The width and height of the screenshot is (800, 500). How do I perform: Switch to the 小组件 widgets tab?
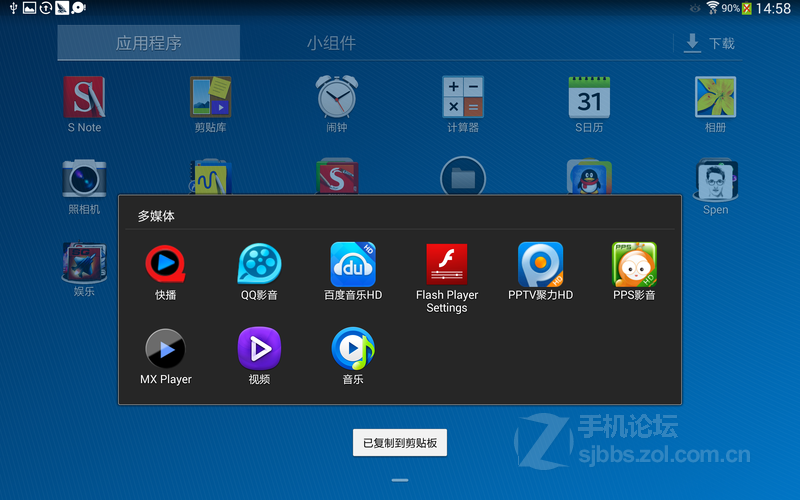point(331,43)
